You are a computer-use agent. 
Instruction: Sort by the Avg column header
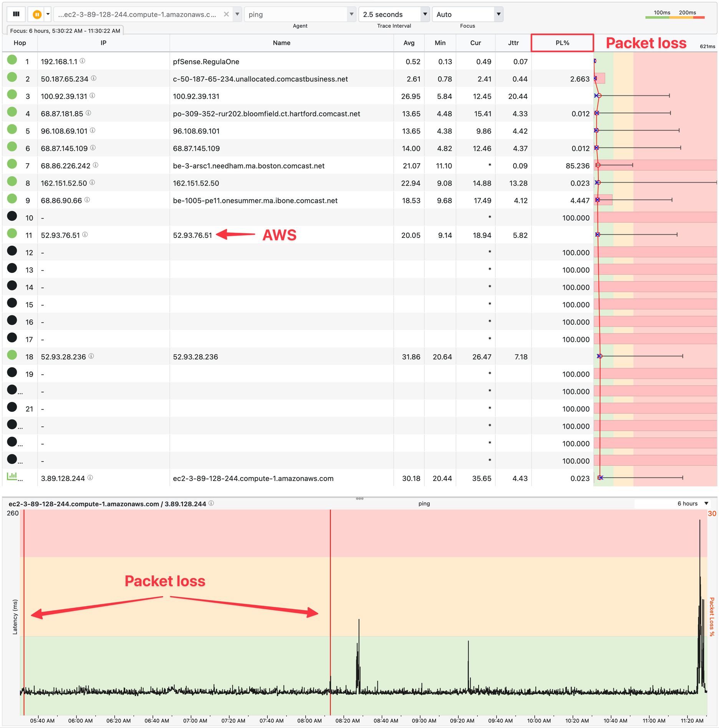pos(409,43)
